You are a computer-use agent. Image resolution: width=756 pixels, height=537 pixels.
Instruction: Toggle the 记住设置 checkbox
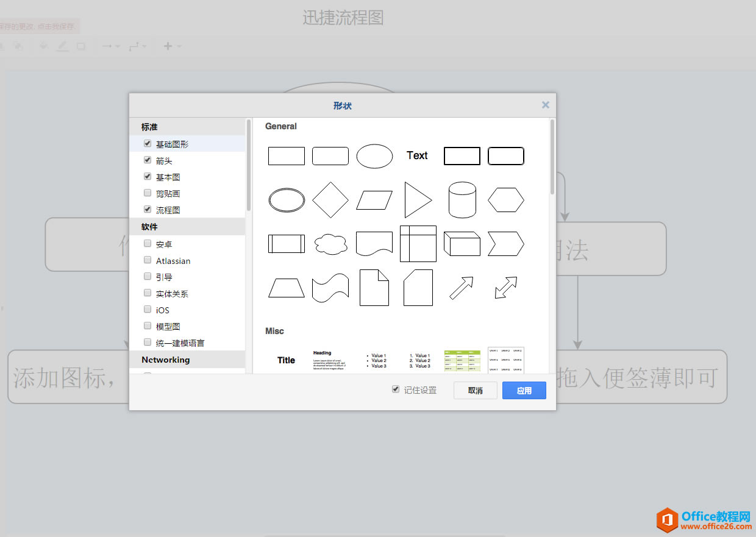[396, 389]
